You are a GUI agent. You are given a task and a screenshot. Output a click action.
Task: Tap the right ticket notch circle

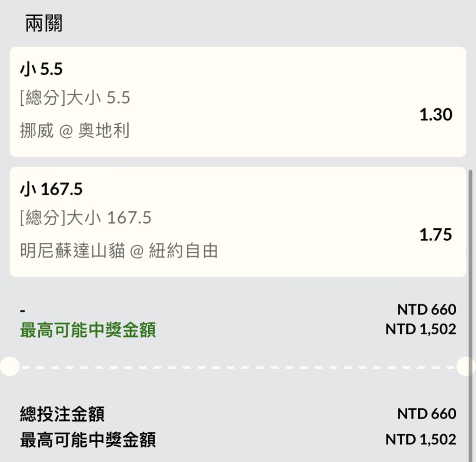coord(466,366)
